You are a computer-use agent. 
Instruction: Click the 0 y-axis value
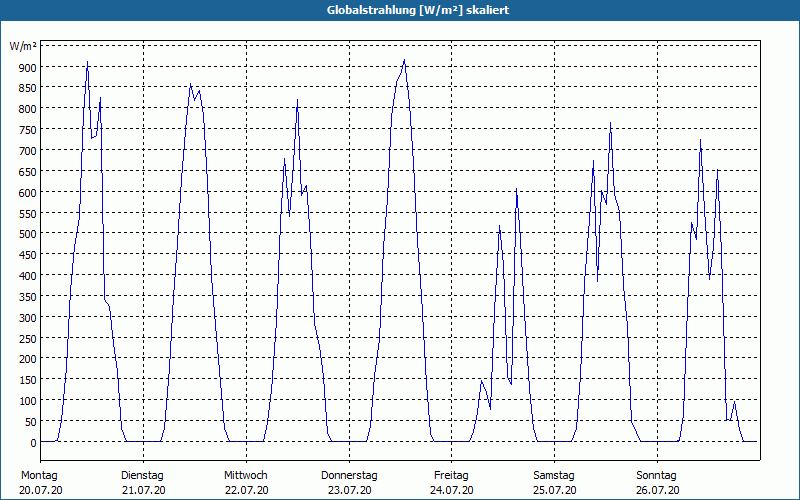[34, 443]
